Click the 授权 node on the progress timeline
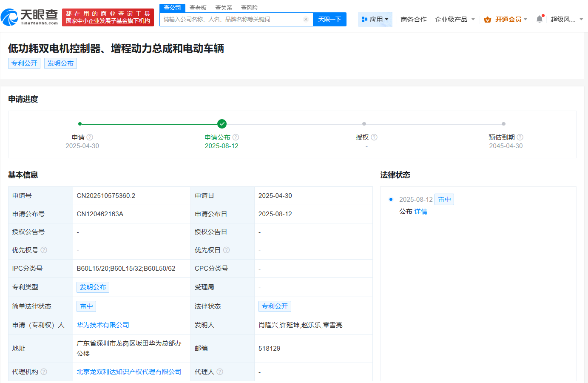 tap(364, 124)
